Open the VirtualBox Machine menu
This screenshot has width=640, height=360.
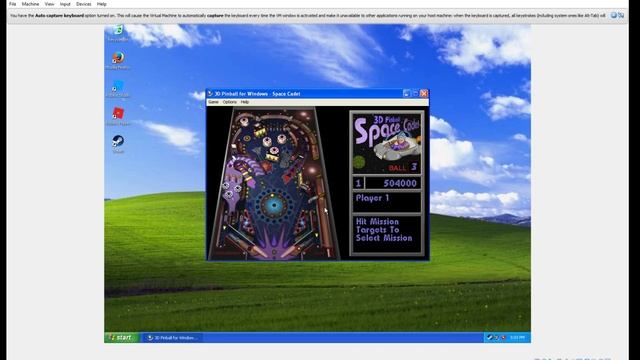pyautogui.click(x=30, y=4)
